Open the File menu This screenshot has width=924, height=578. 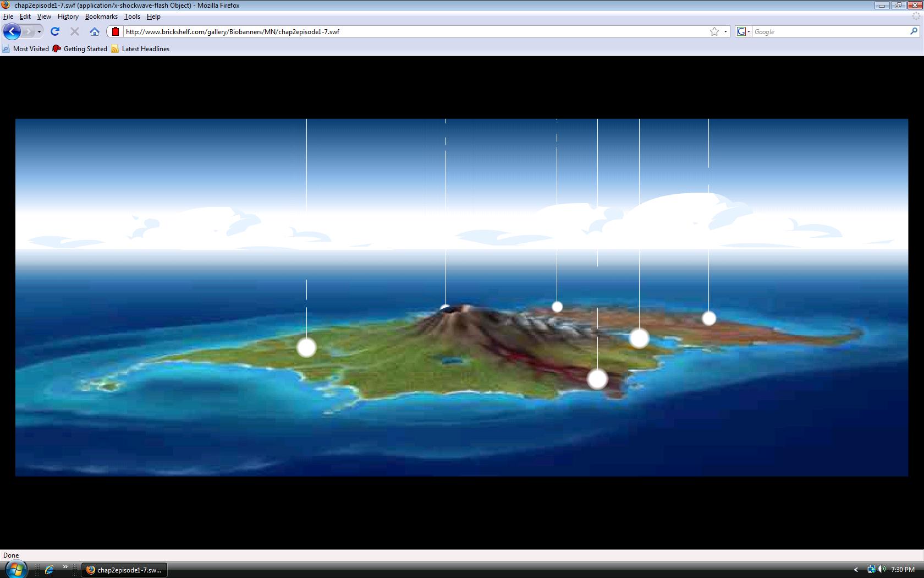[8, 17]
